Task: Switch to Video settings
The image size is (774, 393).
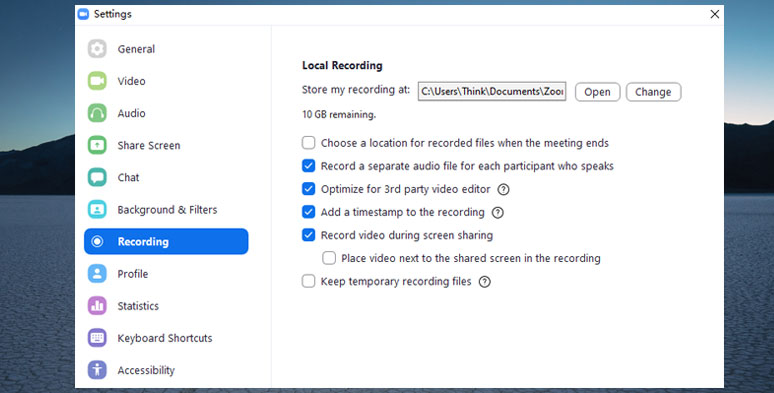Action: point(166,81)
